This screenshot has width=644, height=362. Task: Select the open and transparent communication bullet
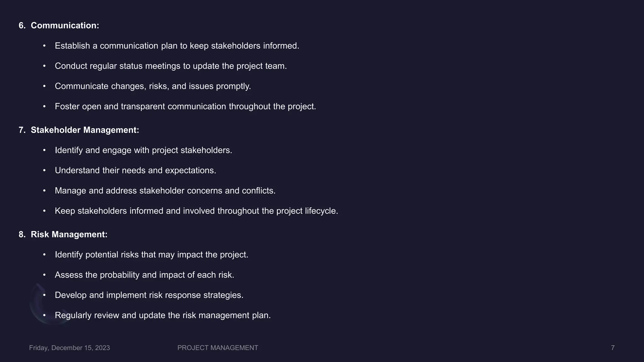pos(186,107)
